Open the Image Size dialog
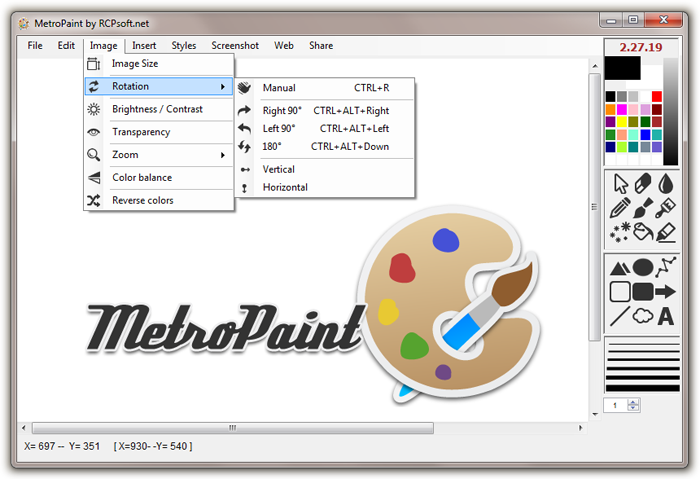700x479 pixels. click(159, 64)
